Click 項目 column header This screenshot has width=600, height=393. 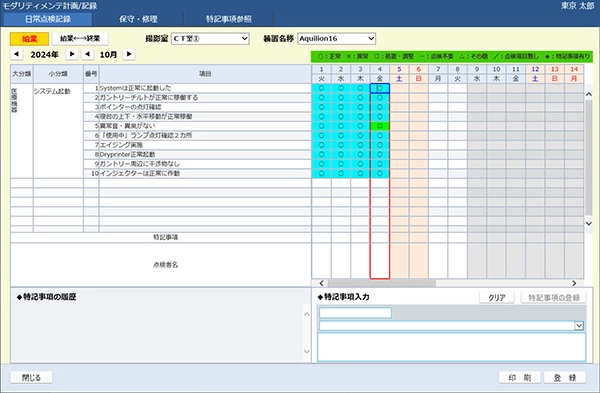click(x=205, y=74)
